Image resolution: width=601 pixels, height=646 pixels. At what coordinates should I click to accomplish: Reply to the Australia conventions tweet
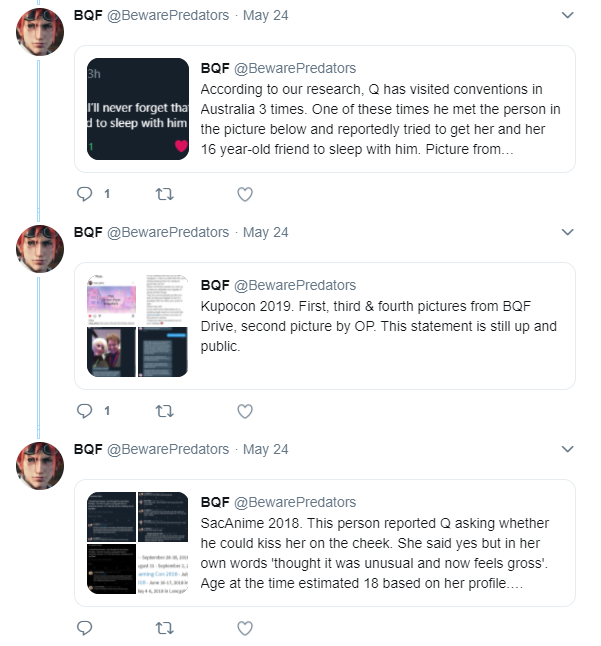[84, 194]
